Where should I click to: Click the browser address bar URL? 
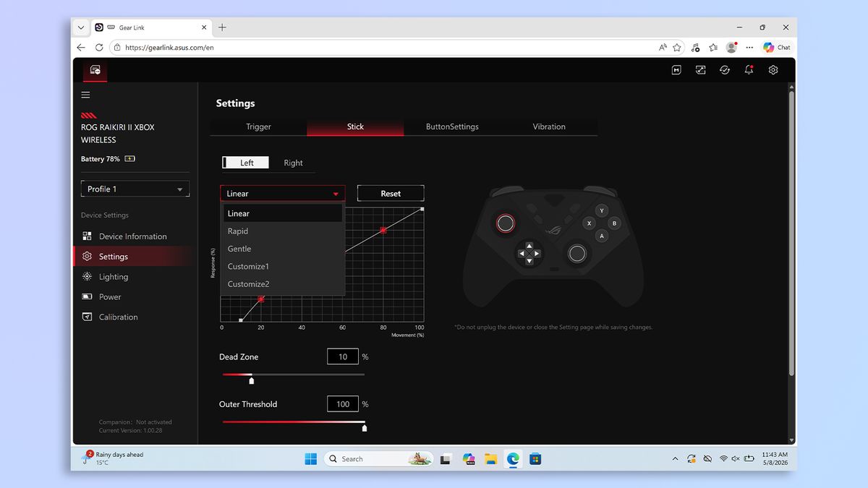click(x=169, y=48)
